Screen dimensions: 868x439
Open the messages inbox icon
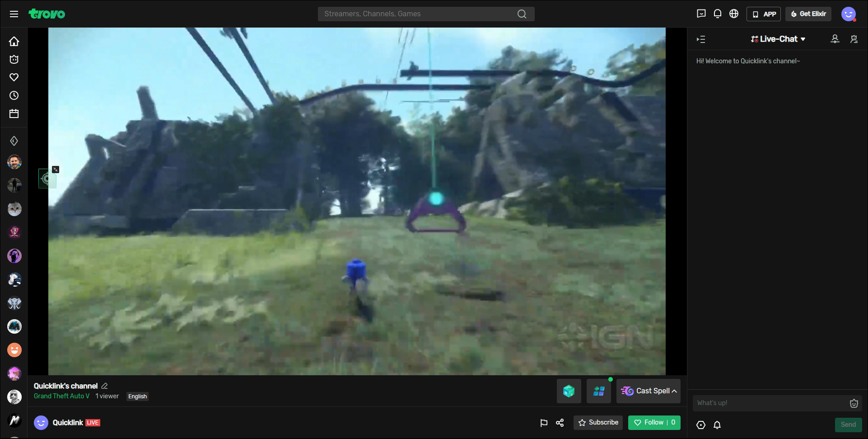701,14
